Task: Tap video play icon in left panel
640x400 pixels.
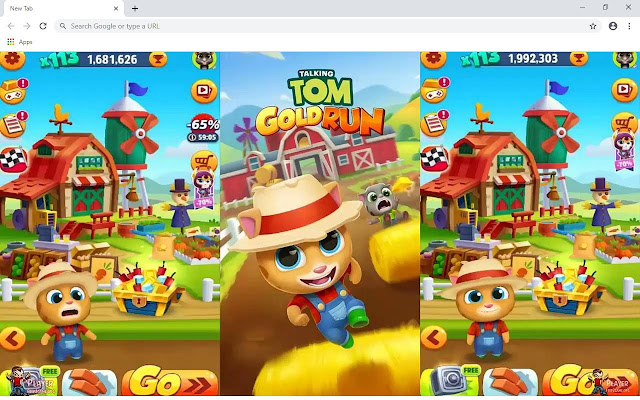Action: [204, 91]
